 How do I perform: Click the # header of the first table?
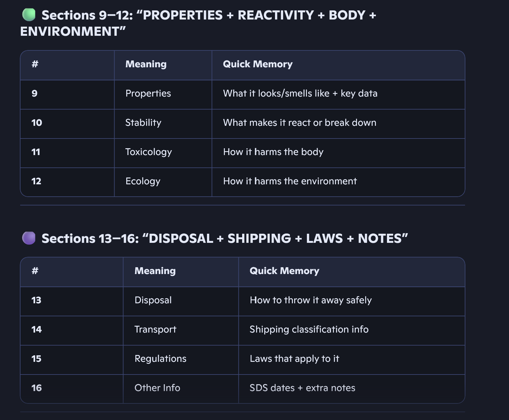click(x=35, y=64)
